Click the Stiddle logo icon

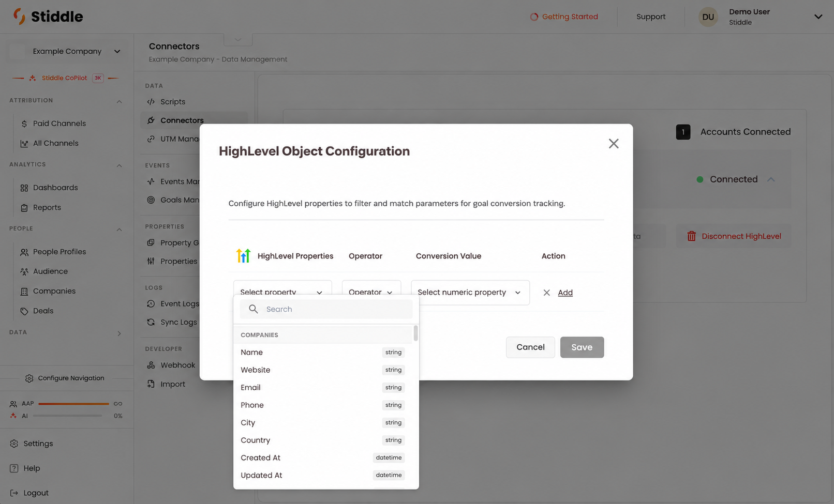[19, 16]
